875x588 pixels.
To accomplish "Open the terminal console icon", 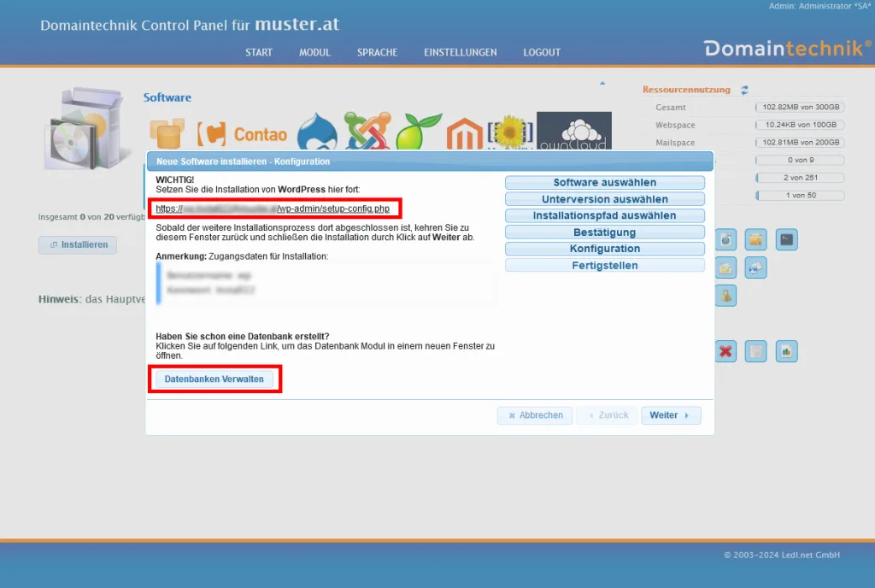I will pyautogui.click(x=786, y=240).
